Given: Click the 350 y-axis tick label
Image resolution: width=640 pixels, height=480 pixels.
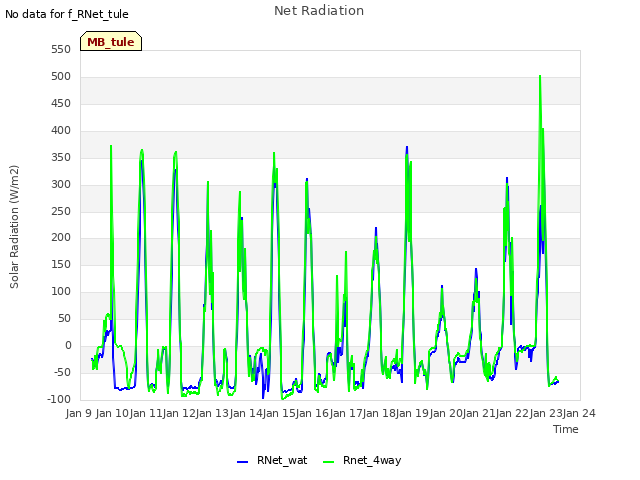Looking at the screenshot, I should tap(61, 157).
